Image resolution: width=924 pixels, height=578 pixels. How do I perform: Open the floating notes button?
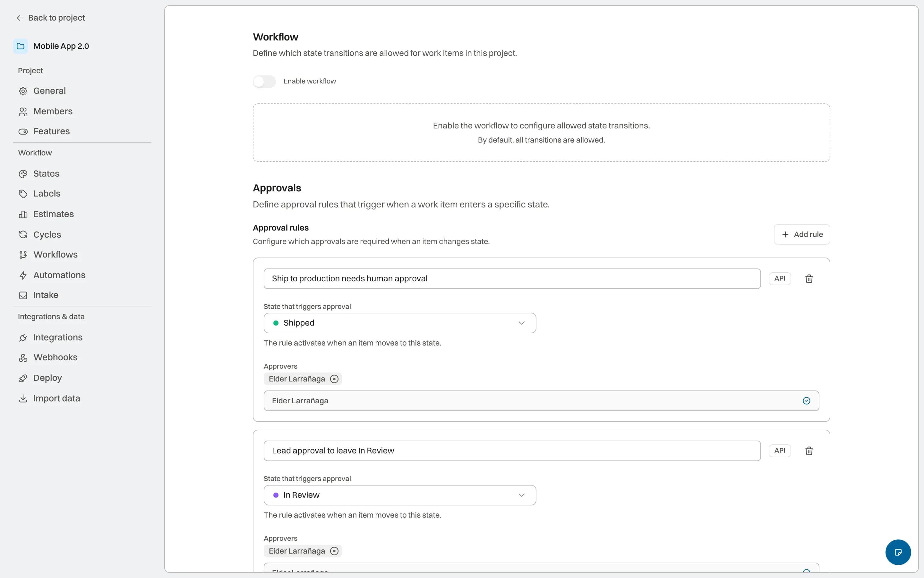898,552
